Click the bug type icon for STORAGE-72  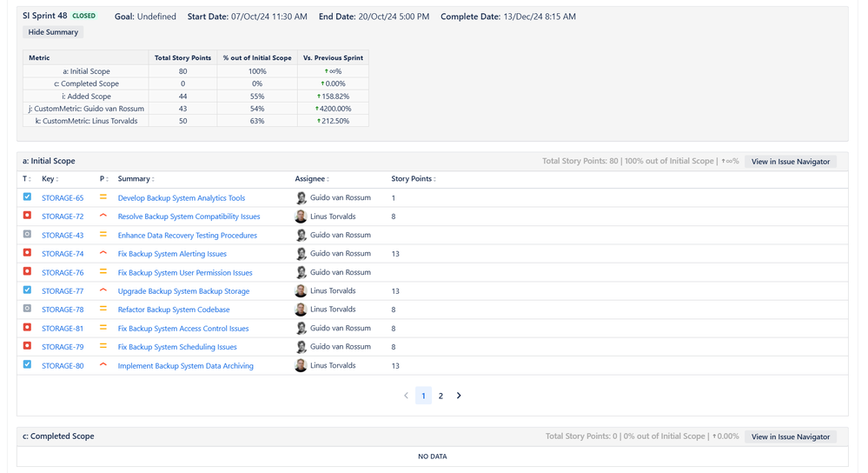click(x=27, y=216)
